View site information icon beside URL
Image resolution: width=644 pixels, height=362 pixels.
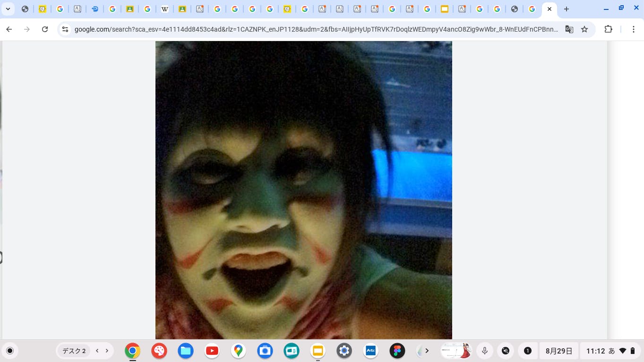tap(66, 29)
